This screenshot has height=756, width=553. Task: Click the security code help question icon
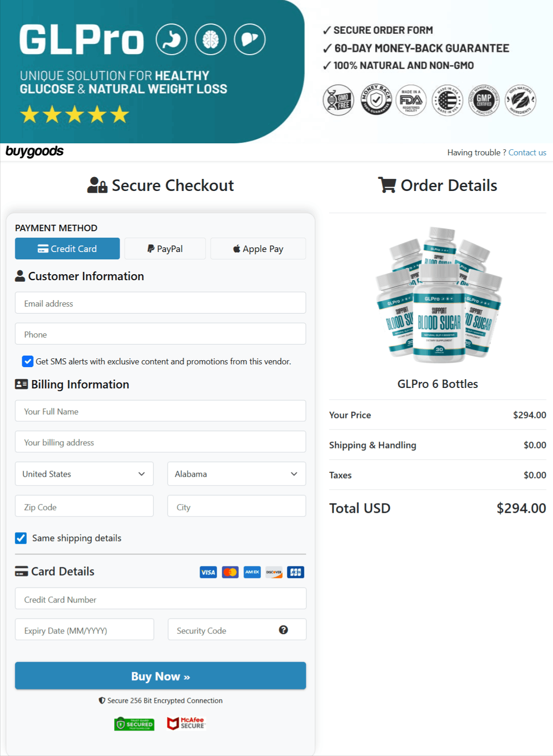(284, 630)
